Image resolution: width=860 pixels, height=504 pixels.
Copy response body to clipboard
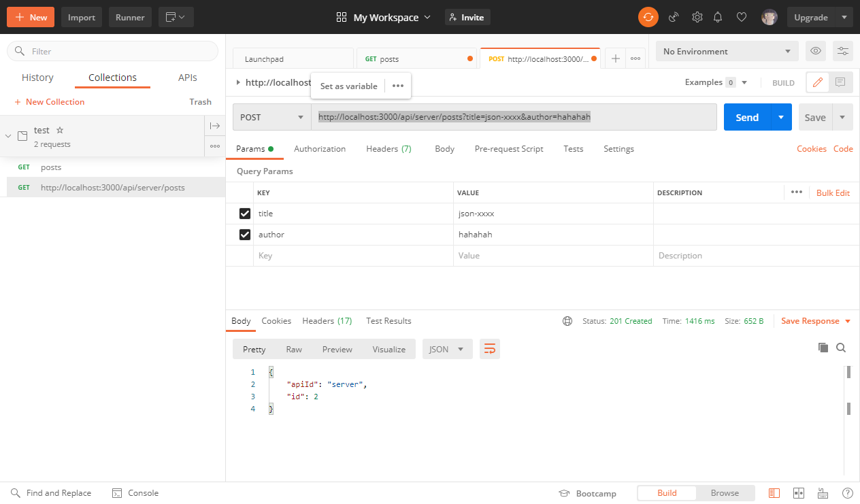(x=823, y=348)
